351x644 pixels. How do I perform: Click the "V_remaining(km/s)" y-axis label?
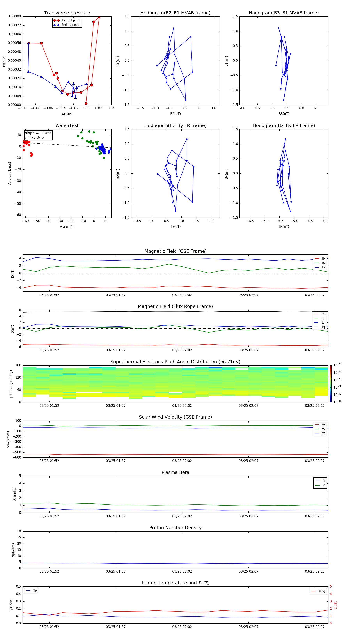tap(10, 173)
